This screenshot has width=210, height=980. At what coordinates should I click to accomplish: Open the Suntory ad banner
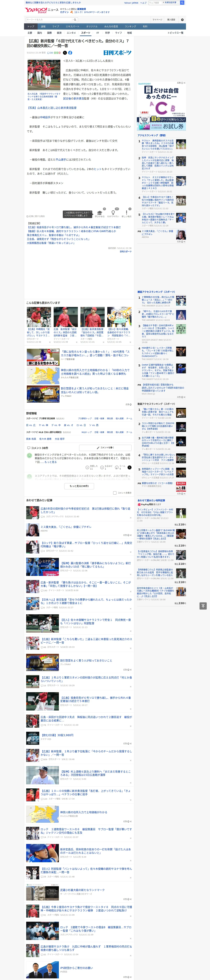162,106
